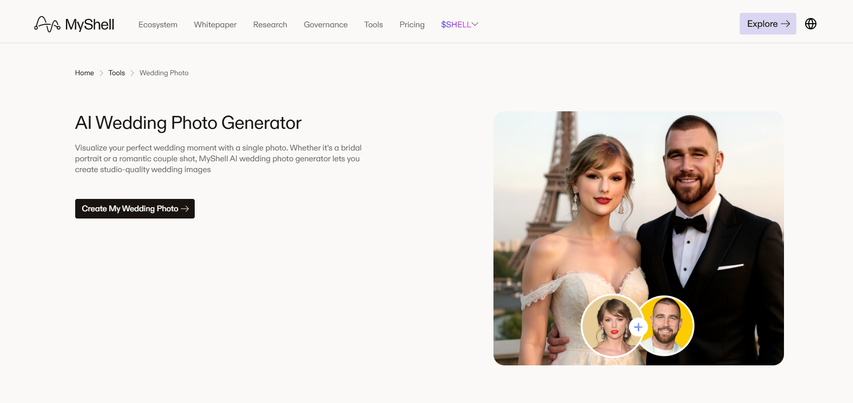Image resolution: width=853 pixels, height=403 pixels.
Task: Click Create My Wedding Photo button
Action: (x=135, y=209)
